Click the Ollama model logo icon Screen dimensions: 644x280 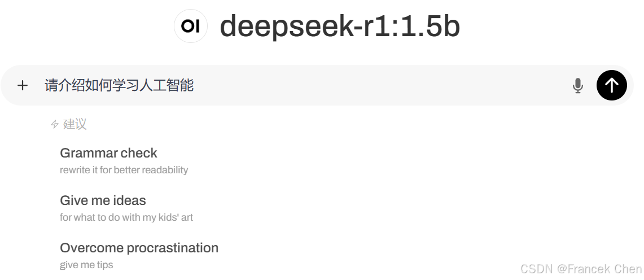point(191,26)
